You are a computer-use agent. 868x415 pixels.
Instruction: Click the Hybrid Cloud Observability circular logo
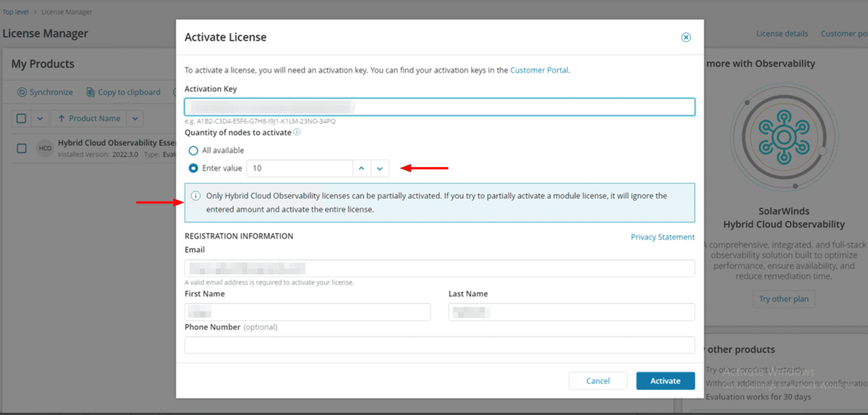pos(784,137)
